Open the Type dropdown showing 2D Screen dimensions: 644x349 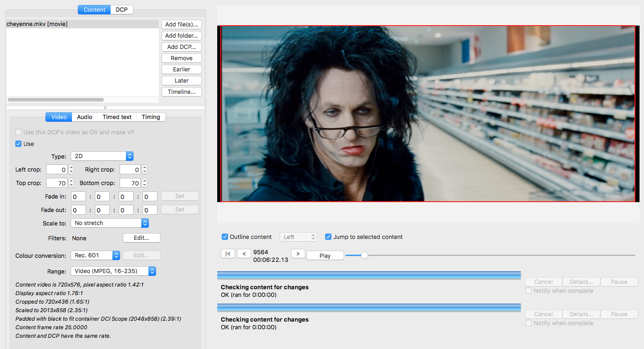click(x=102, y=156)
